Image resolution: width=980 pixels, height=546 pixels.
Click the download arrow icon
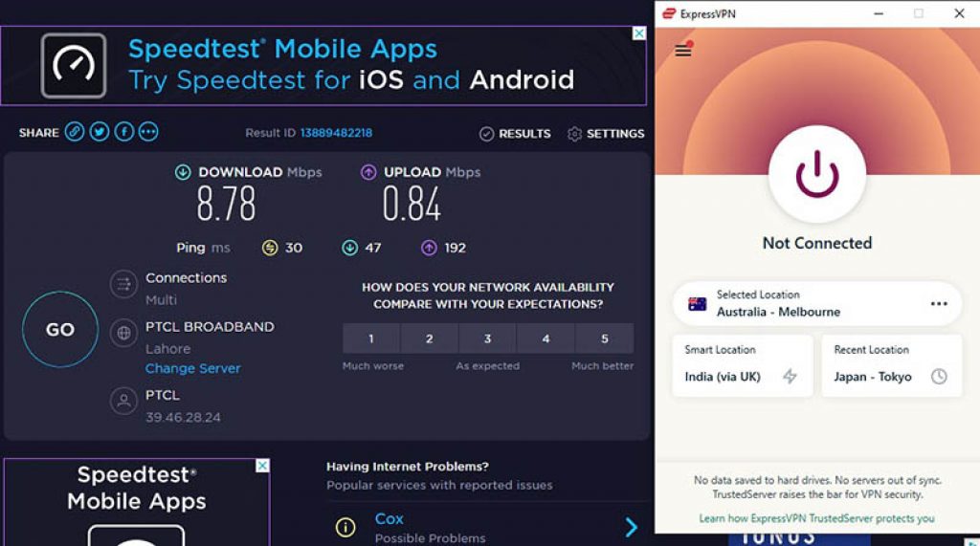click(x=183, y=172)
